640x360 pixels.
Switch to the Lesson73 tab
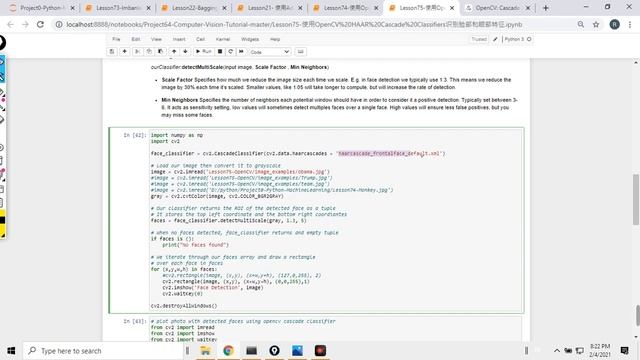(118, 8)
